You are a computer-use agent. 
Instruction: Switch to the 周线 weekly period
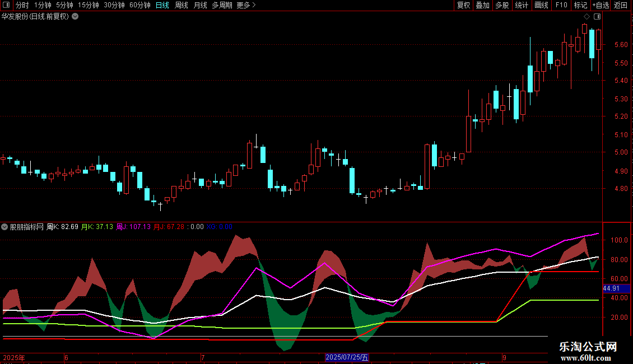[181, 5]
